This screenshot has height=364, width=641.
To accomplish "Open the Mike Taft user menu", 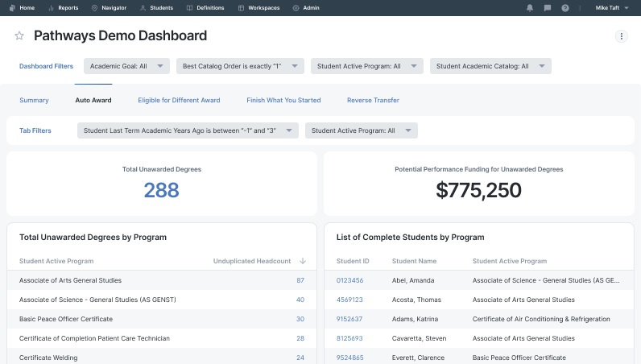I will coord(612,8).
